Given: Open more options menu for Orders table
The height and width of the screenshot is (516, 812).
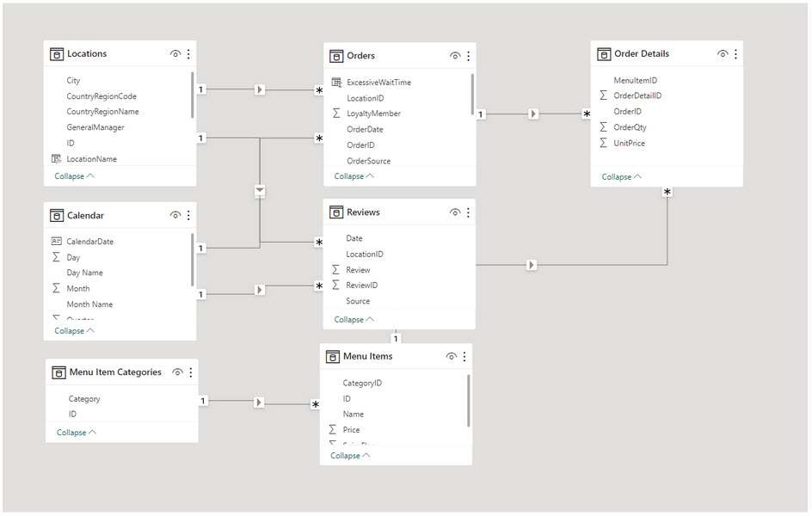Looking at the screenshot, I should tap(468, 56).
